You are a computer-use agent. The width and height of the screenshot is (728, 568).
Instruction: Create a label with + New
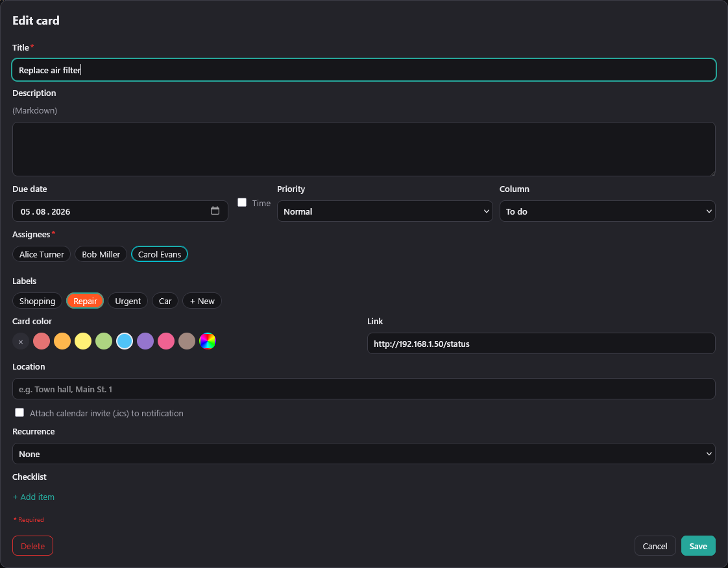pyautogui.click(x=202, y=301)
